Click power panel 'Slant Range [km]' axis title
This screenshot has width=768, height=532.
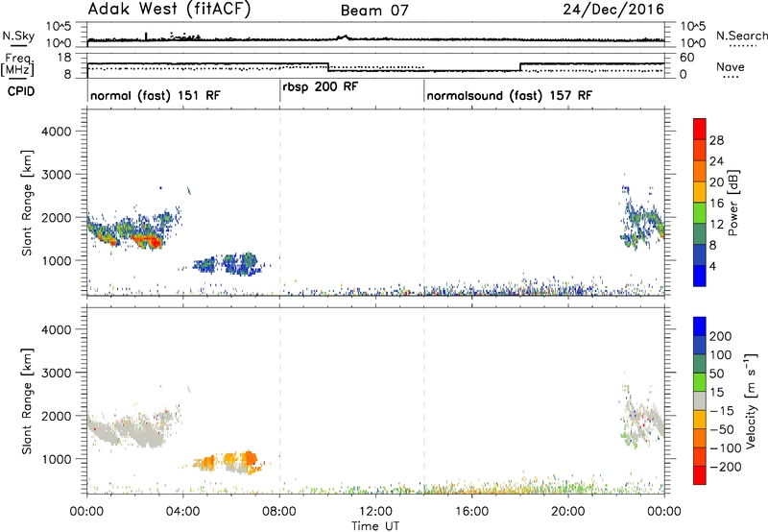tap(28, 203)
